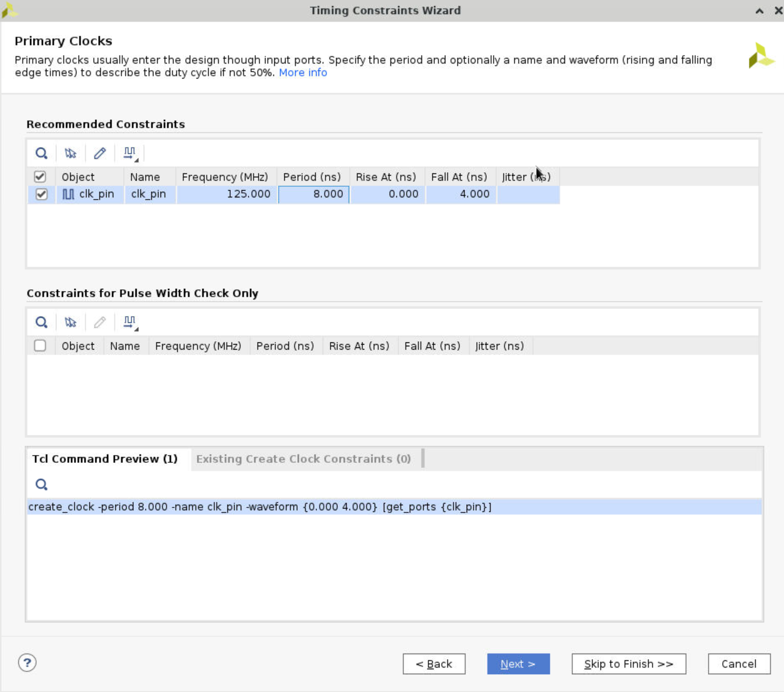
Task: Open Existing Create Clock Constraints tab
Action: coord(303,459)
